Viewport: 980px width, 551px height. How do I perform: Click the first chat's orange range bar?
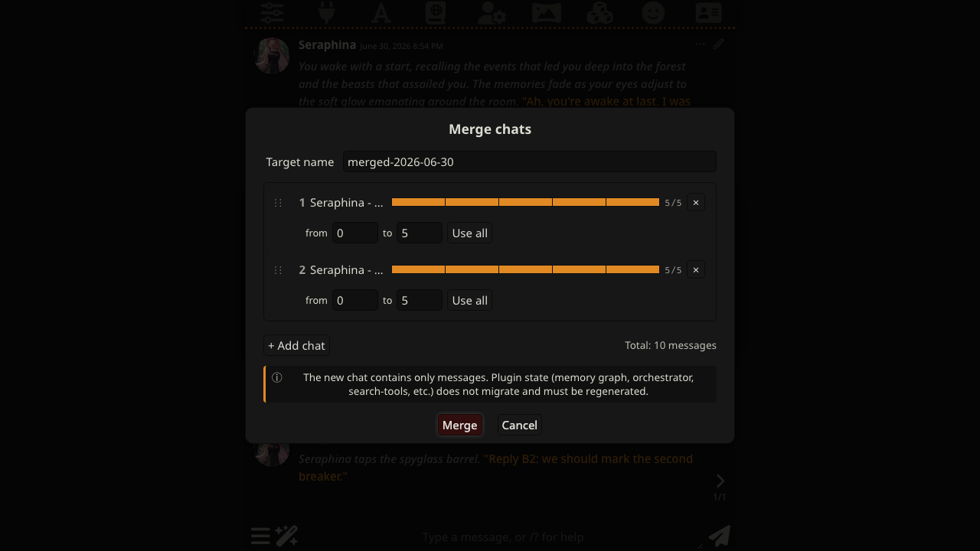point(525,202)
